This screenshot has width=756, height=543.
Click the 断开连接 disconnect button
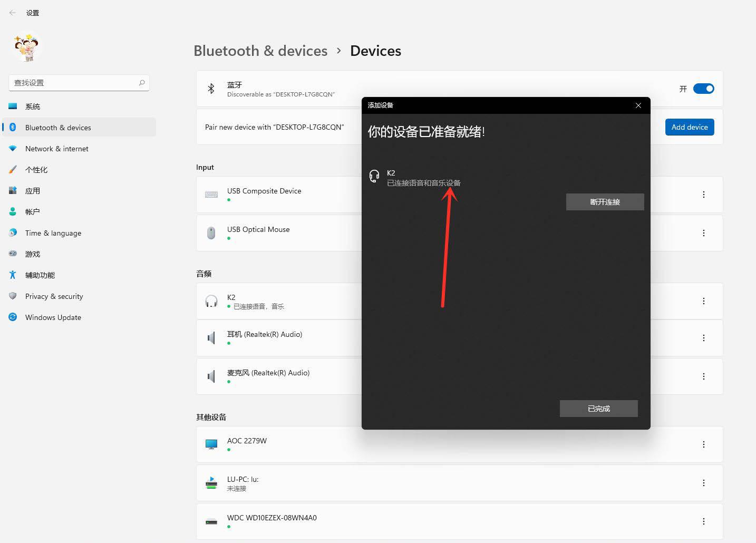[605, 202]
